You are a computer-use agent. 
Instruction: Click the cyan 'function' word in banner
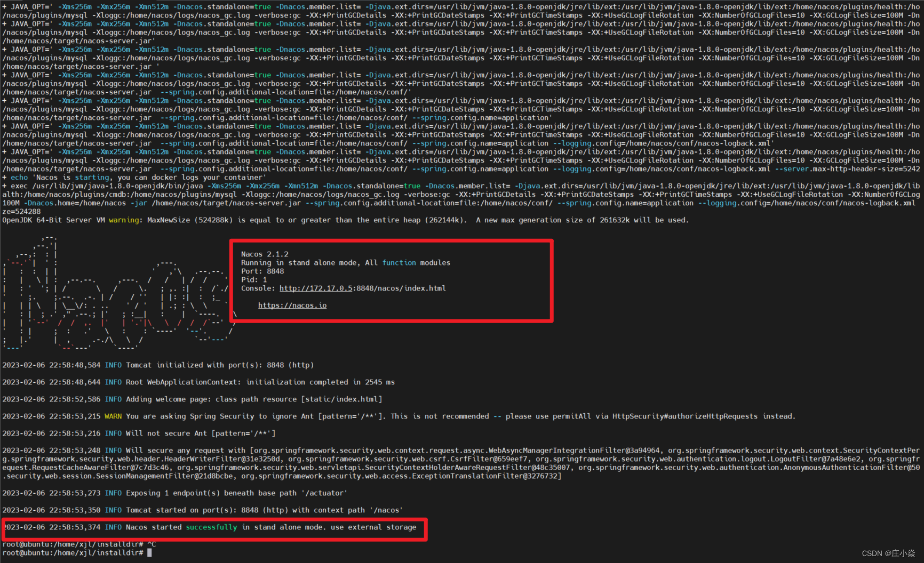click(x=399, y=262)
